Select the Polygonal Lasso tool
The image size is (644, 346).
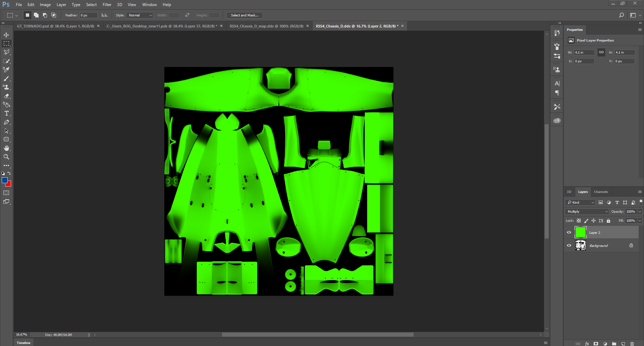[x=6, y=52]
